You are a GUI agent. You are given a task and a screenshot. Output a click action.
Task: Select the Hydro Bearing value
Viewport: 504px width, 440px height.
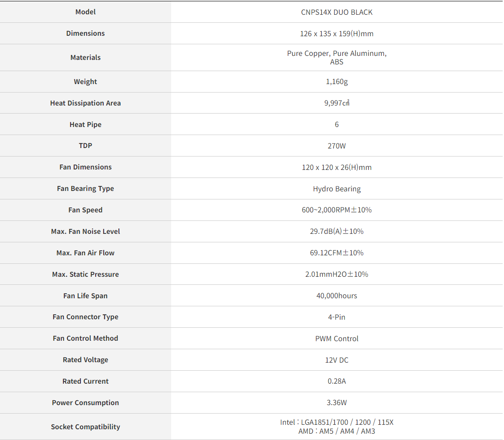pyautogui.click(x=336, y=189)
